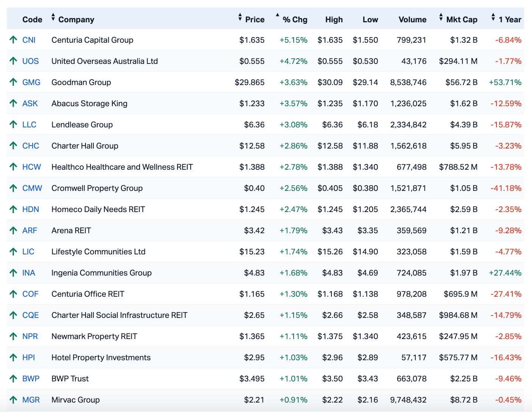Click the $56.72 B market cap
532x412 pixels.
click(462, 82)
